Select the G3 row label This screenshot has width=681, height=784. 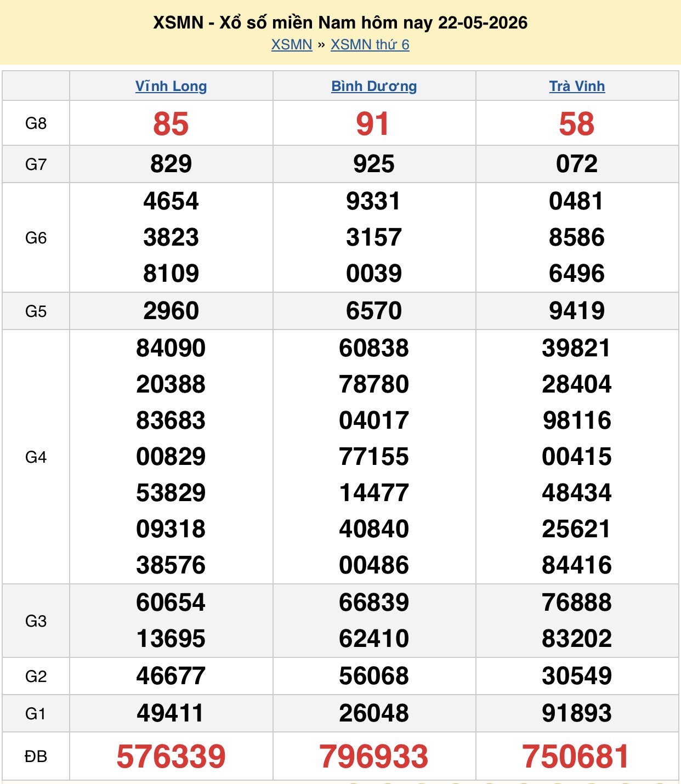[36, 621]
